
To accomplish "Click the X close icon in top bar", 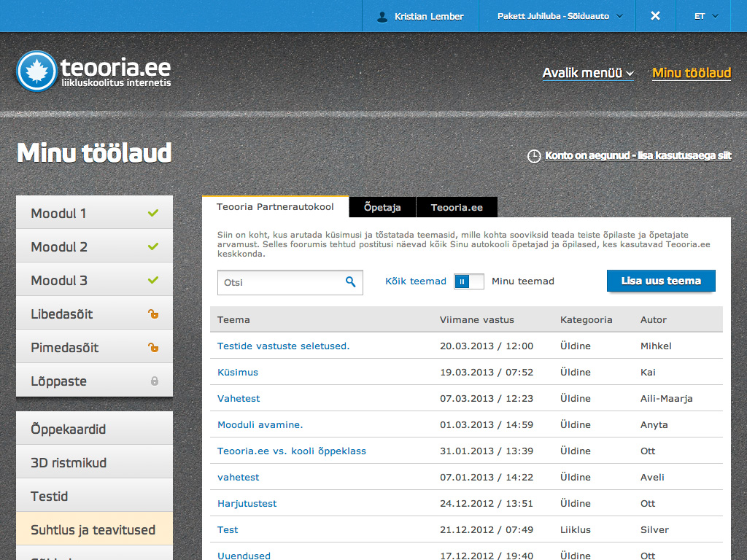I will [x=655, y=16].
